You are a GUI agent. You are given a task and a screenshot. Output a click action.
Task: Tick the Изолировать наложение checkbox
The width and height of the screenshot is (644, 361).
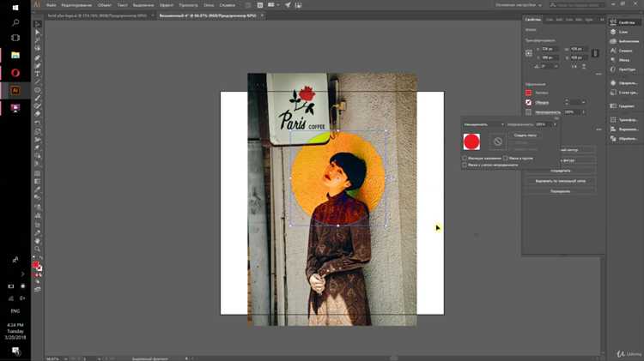pos(465,158)
